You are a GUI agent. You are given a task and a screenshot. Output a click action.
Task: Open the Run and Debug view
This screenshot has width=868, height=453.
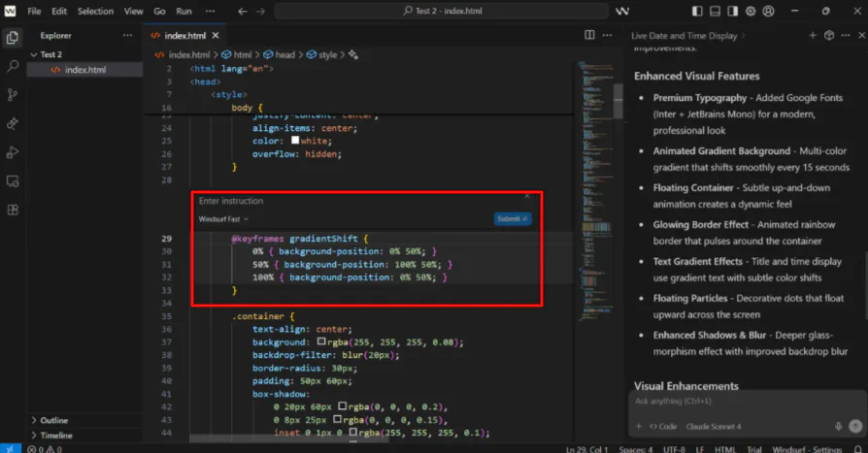13,152
